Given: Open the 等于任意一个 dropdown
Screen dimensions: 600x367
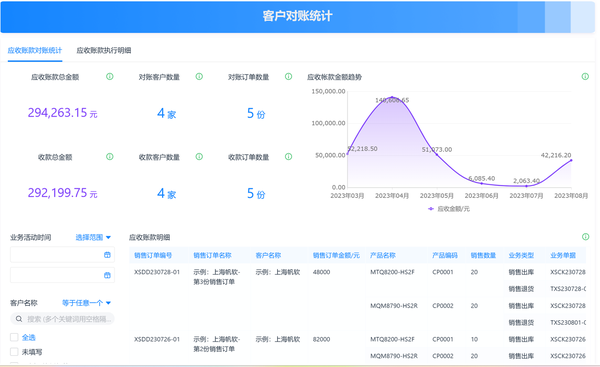Looking at the screenshot, I should pos(86,303).
